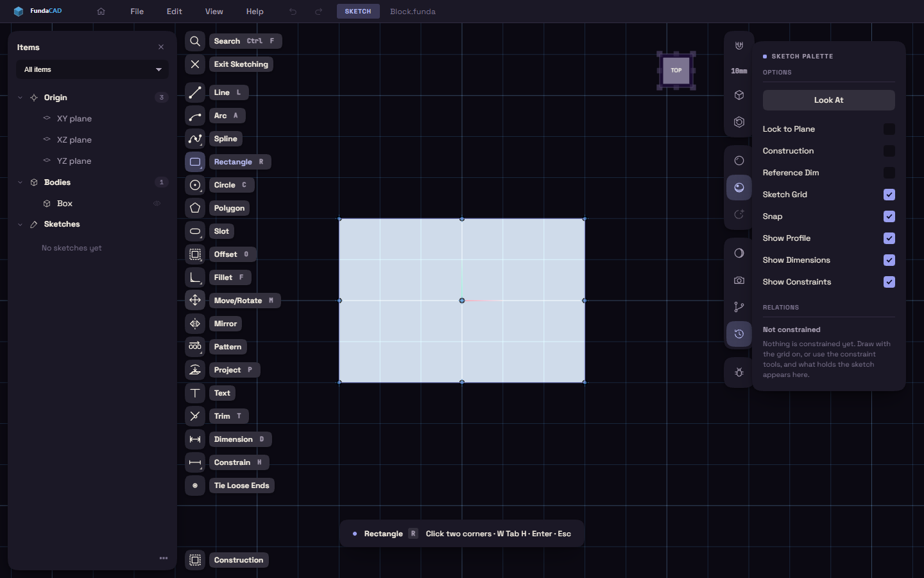
Task: Click the Look At button
Action: click(828, 100)
